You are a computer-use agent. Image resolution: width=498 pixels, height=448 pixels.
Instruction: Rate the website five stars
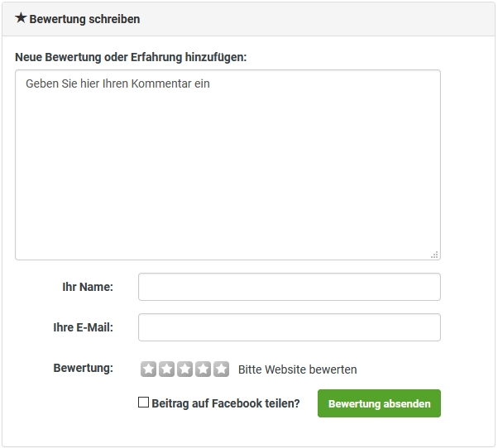pos(221,369)
